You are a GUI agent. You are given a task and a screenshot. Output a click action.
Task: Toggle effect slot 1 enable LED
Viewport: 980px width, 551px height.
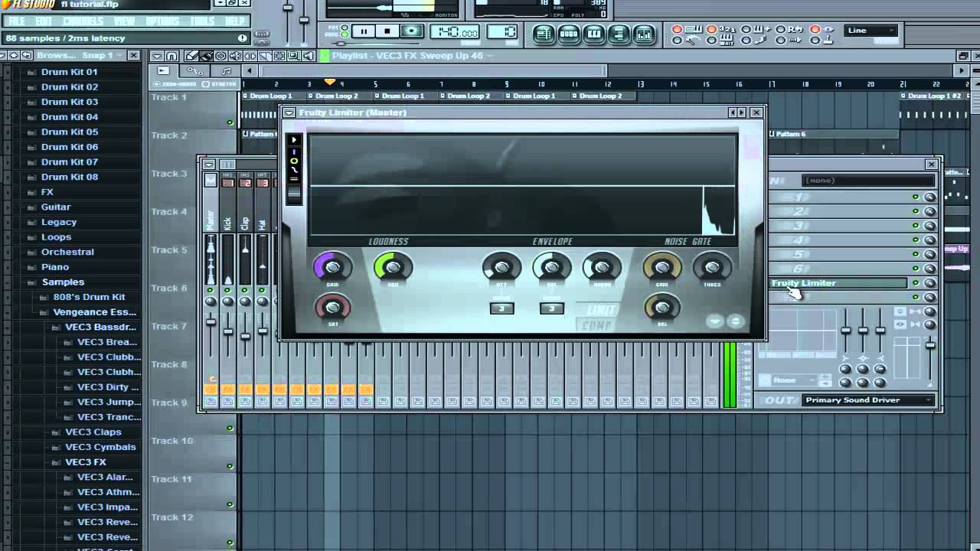pos(916,197)
